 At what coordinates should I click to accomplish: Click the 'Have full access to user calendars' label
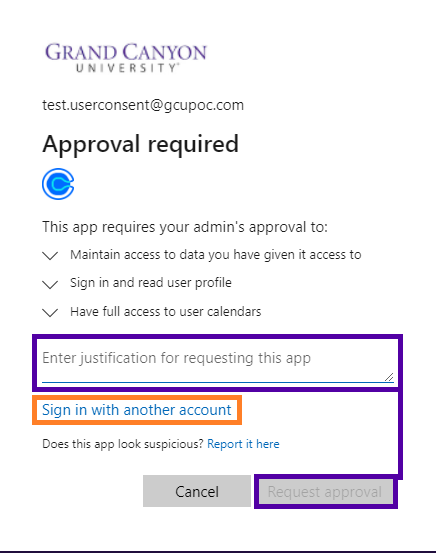coord(165,311)
